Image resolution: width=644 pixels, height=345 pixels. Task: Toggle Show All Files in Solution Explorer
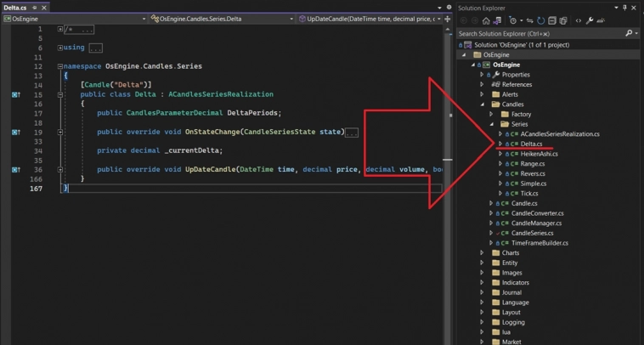point(562,20)
